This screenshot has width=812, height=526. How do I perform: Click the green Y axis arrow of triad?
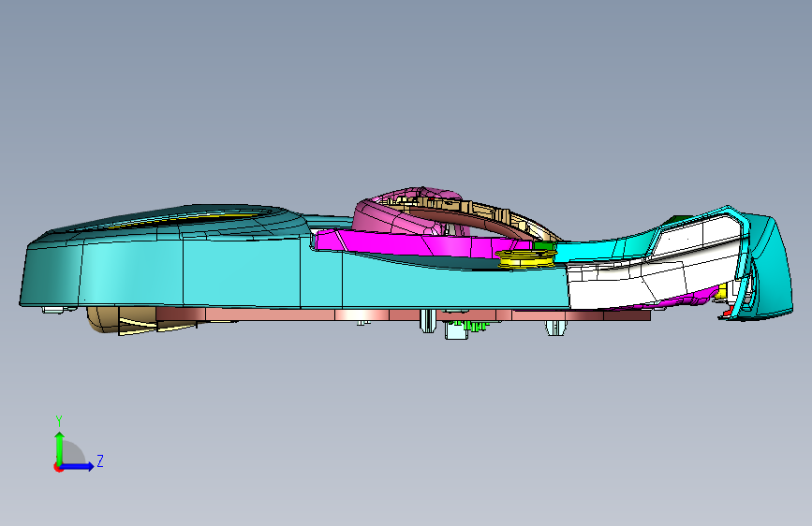click(x=60, y=447)
